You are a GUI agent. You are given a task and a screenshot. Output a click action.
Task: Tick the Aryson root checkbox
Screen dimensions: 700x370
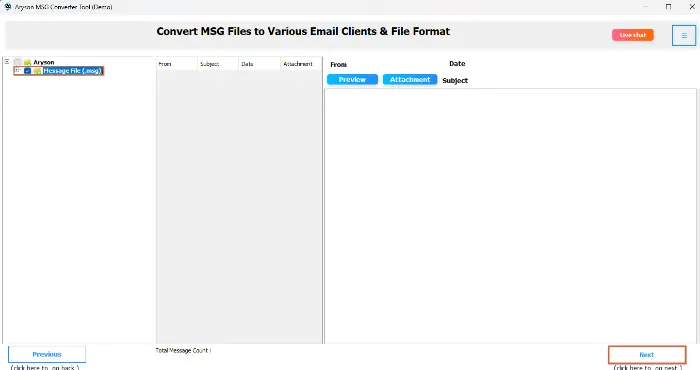point(17,62)
